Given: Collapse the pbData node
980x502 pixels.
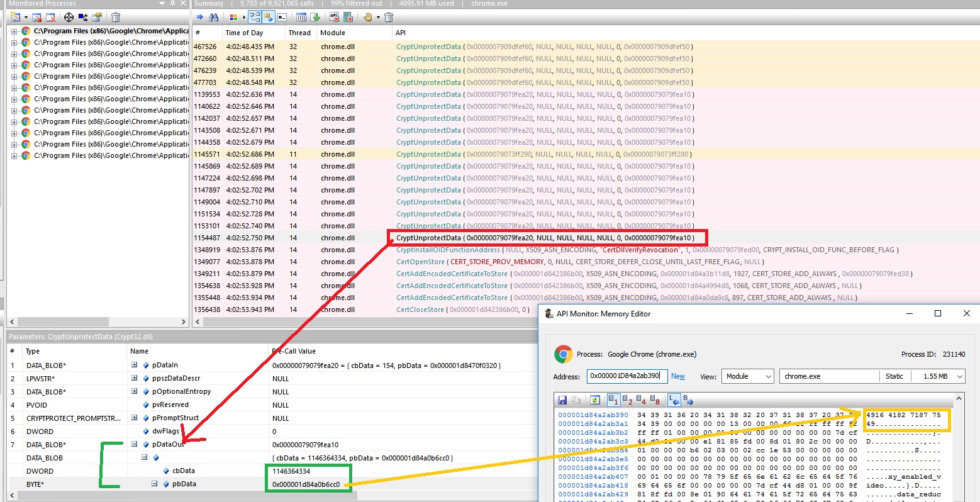Looking at the screenshot, I should coord(154,484).
